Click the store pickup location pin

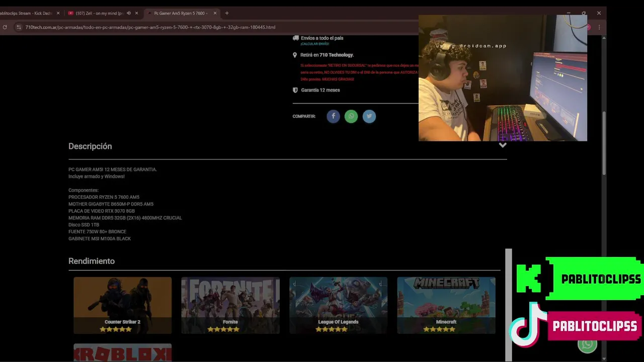[x=295, y=55]
